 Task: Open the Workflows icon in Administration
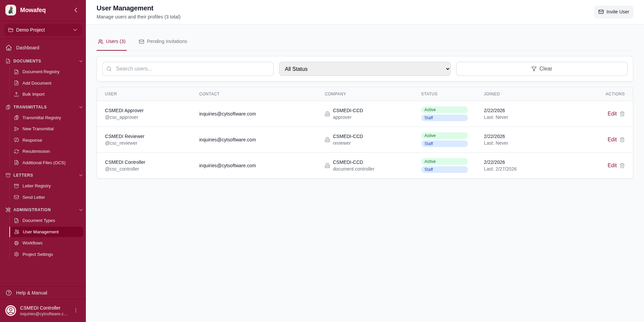16,243
